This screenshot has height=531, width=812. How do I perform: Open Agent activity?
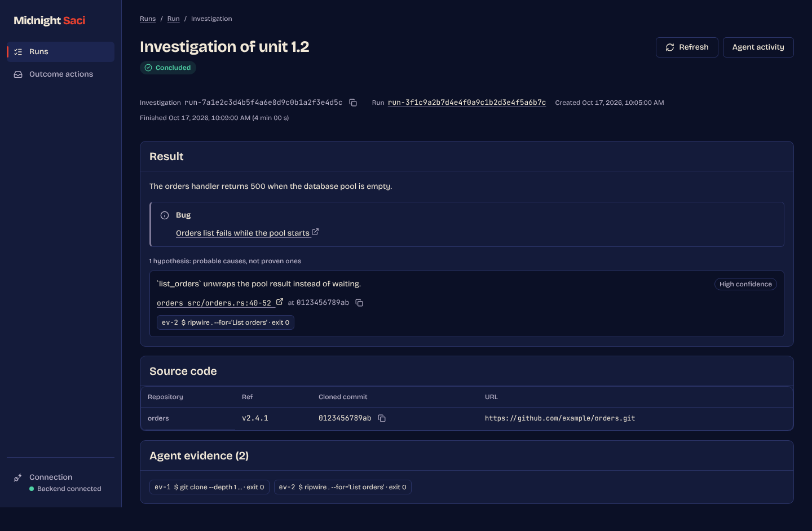coord(758,47)
